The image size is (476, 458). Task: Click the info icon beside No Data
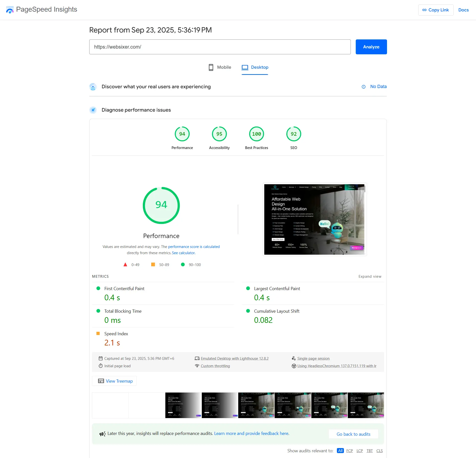pos(363,87)
